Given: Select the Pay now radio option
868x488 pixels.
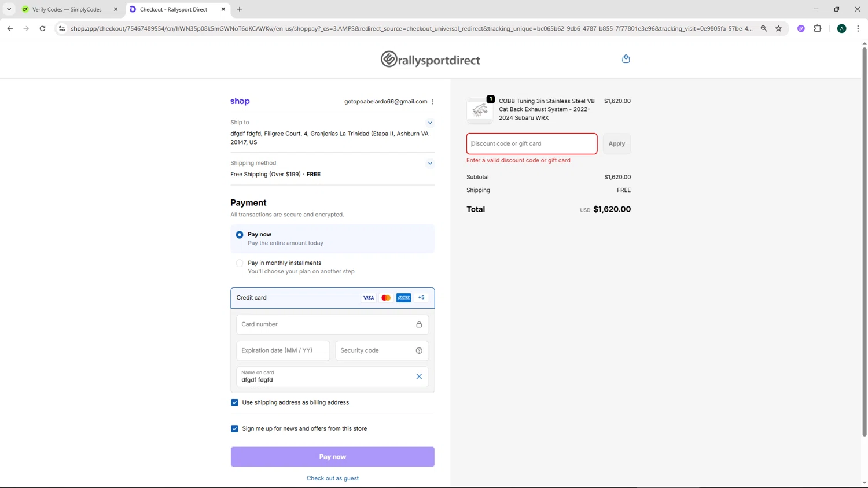Looking at the screenshot, I should (x=240, y=235).
